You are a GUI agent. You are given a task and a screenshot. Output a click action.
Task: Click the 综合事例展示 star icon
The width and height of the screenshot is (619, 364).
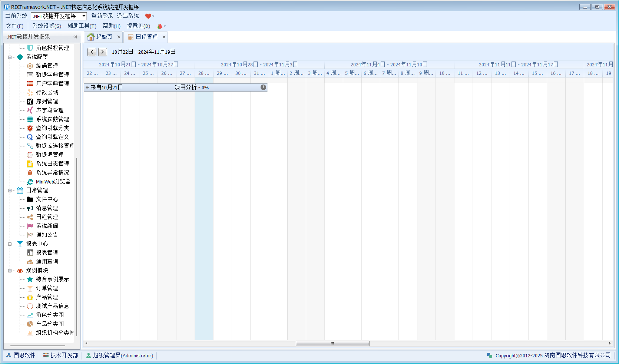pos(30,279)
